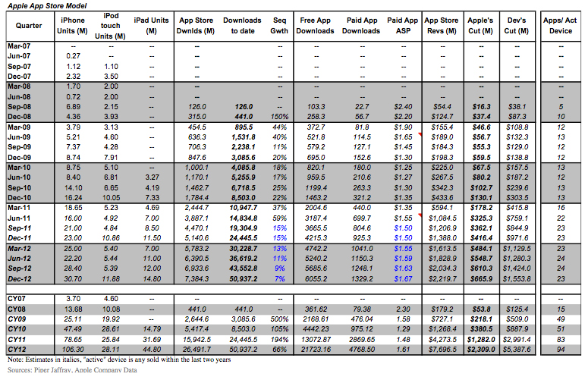Click the 'Mar-09' quarter row label
This screenshot has height=380, width=588.
[x=19, y=127]
